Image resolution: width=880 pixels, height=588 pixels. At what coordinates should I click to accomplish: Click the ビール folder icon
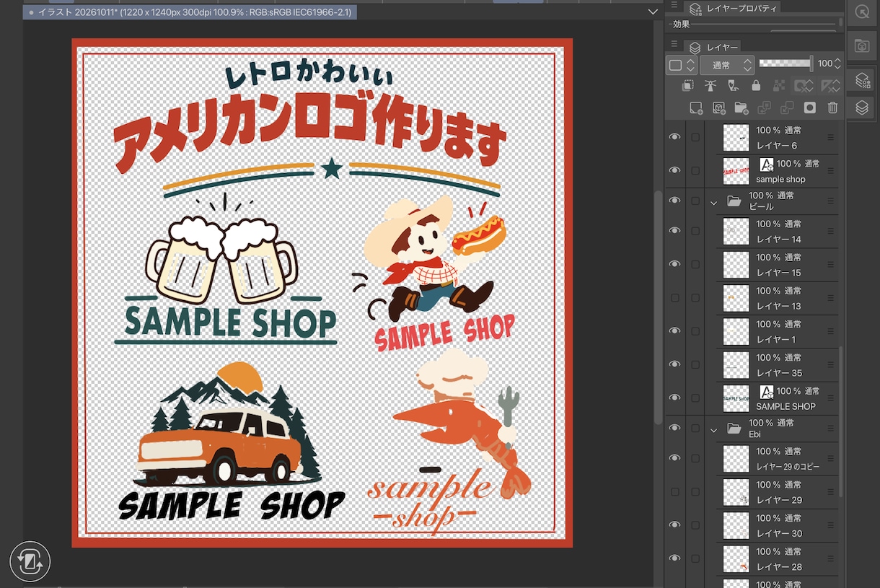(734, 202)
